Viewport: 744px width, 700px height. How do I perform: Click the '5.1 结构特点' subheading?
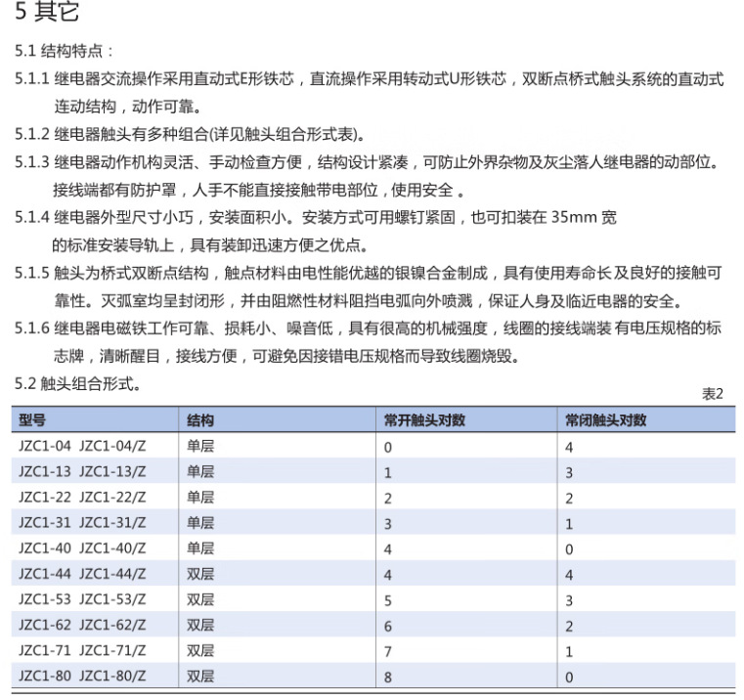(x=64, y=51)
